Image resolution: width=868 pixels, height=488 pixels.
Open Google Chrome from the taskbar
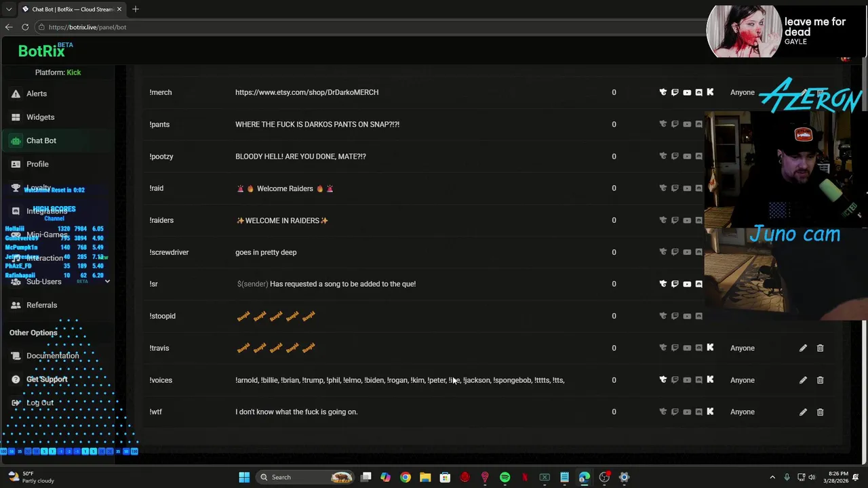405,477
